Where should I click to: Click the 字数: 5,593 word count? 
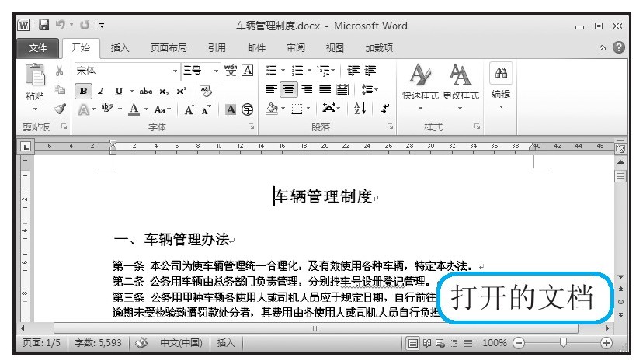(x=98, y=342)
